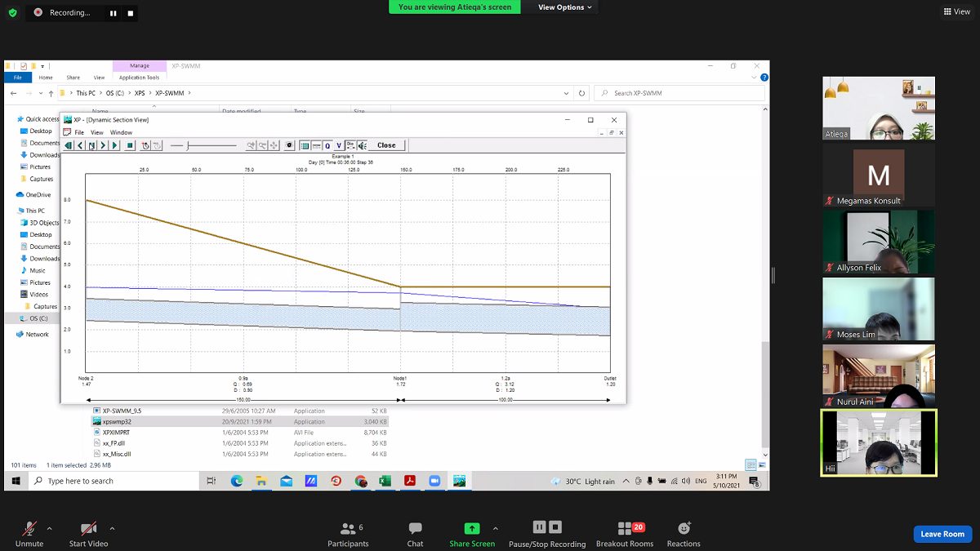Viewport: 980px width, 551px height.
Task: Navigate up one folder in File Explorer
Action: point(51,93)
